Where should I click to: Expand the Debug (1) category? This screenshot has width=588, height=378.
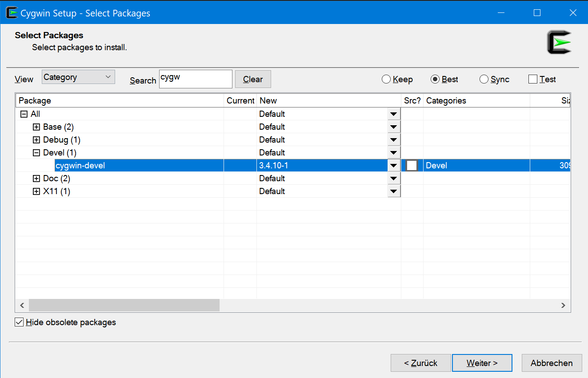click(36, 140)
